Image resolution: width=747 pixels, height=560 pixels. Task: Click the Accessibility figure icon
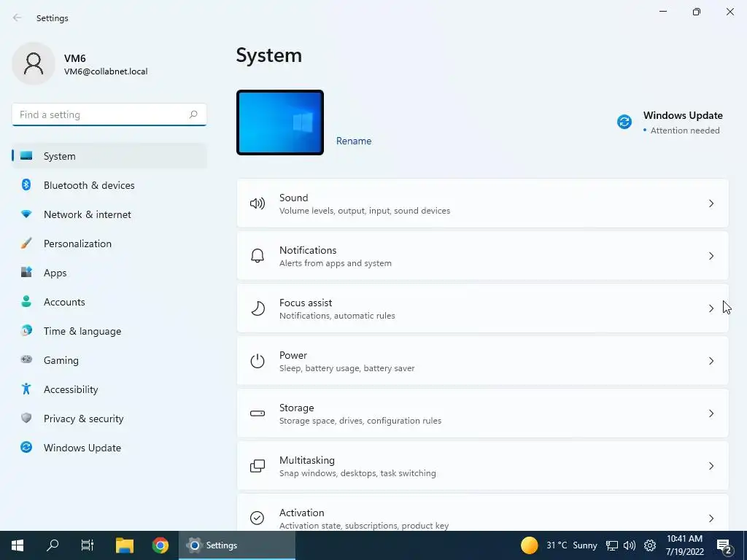[x=26, y=389]
